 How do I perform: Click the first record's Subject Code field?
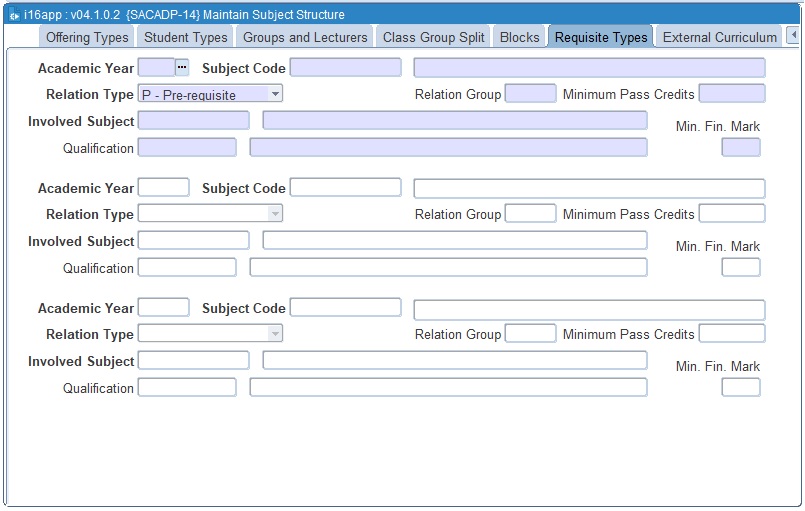coord(345,68)
